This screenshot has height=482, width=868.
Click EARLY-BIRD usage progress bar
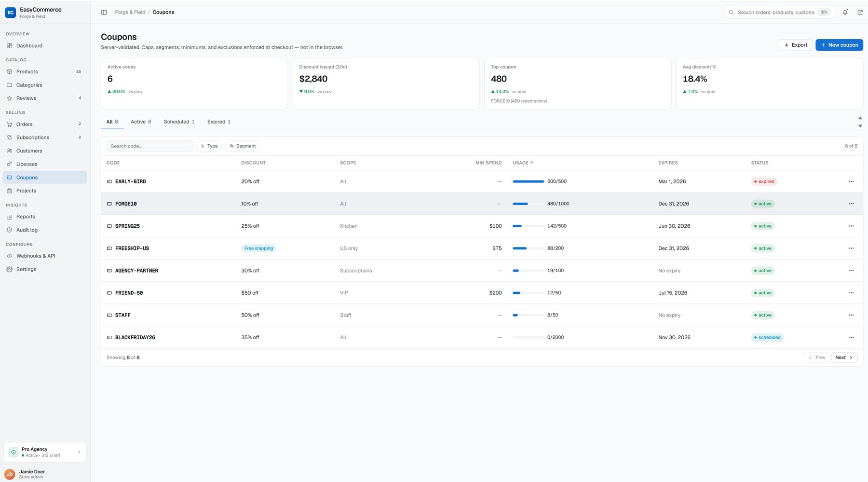(528, 181)
